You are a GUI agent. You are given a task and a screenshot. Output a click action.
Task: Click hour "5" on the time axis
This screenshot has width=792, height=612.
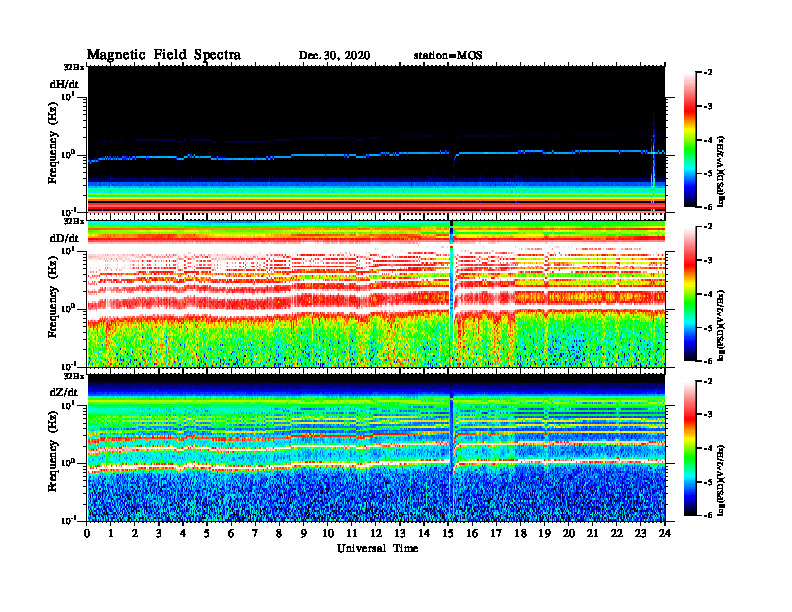pos(207,533)
